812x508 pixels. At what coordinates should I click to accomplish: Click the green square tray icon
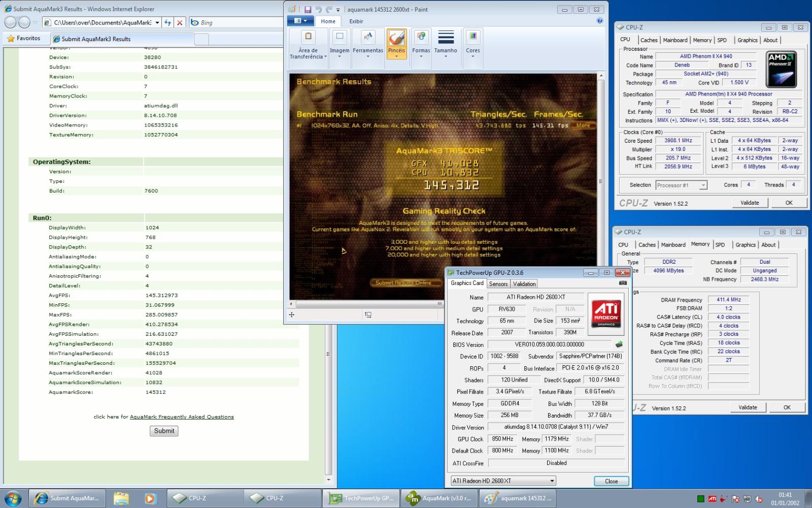coord(701,499)
